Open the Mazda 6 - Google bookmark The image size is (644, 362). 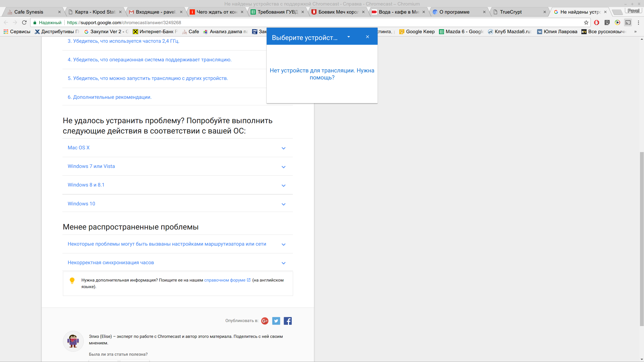click(x=461, y=32)
